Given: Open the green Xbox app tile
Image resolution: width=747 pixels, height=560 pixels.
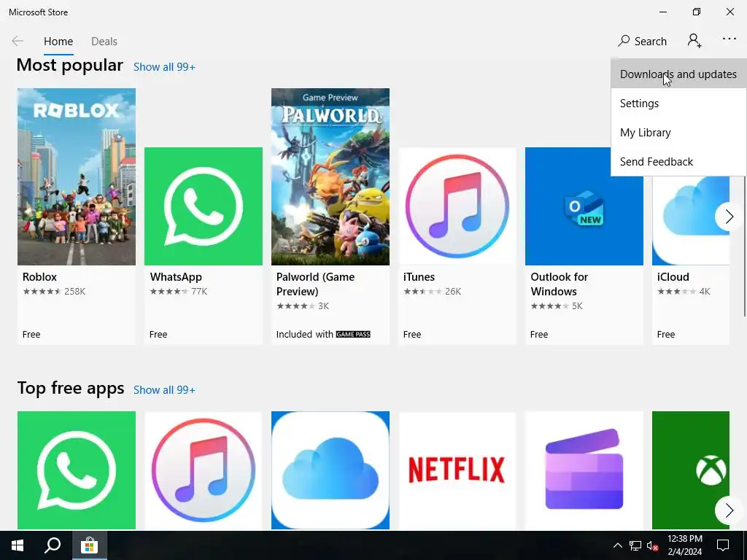Looking at the screenshot, I should click(691, 470).
